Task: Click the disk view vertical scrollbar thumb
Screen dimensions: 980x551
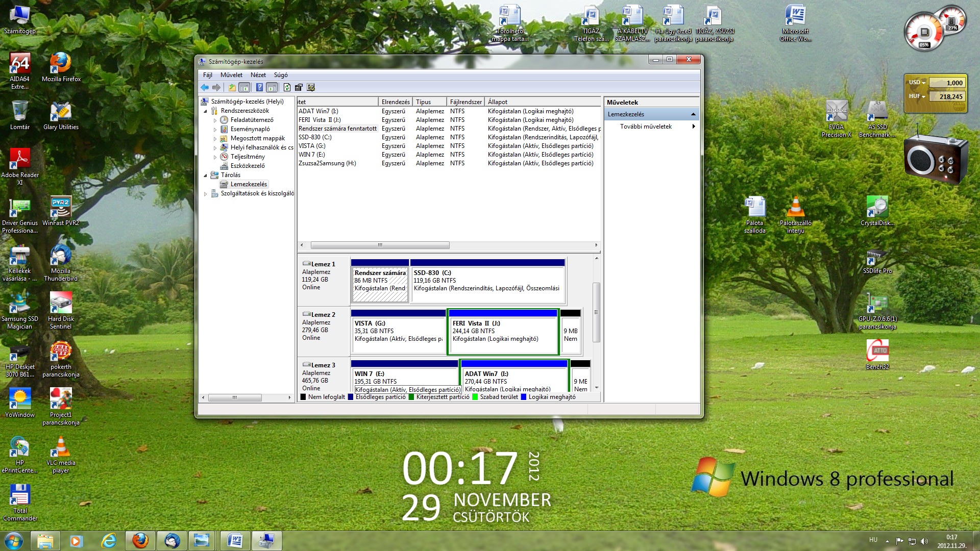Action: tap(596, 312)
